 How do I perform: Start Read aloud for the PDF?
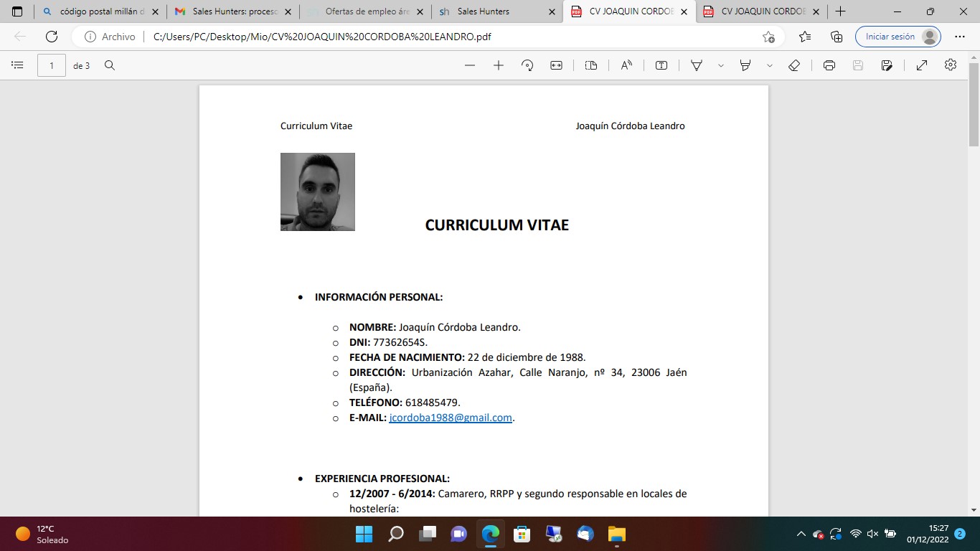(626, 65)
